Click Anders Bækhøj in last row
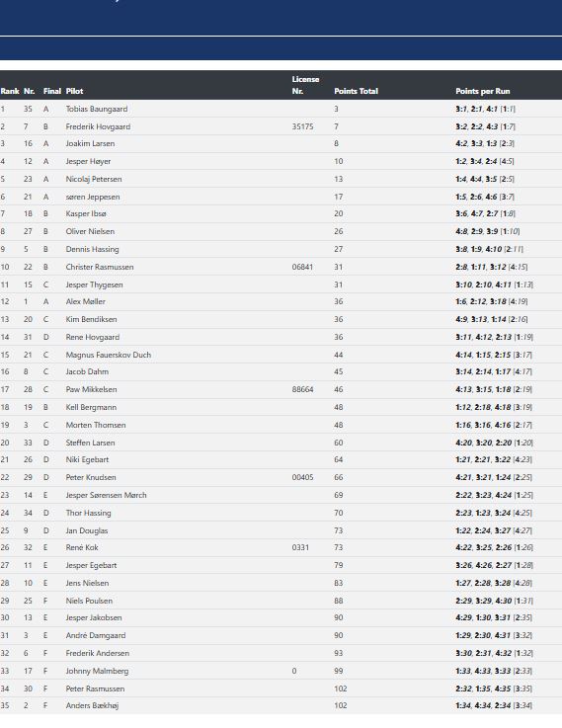This screenshot has height=728, width=562. (x=92, y=705)
